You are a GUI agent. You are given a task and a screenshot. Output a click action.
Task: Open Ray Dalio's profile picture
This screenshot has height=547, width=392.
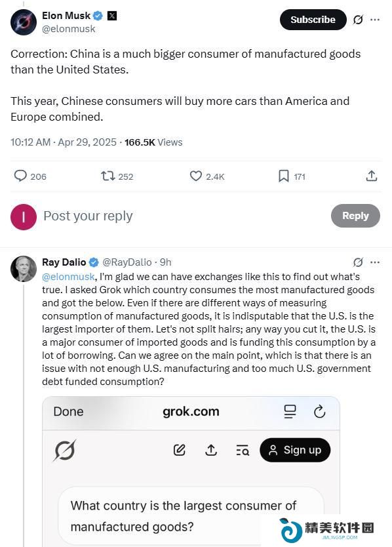pyautogui.click(x=24, y=269)
